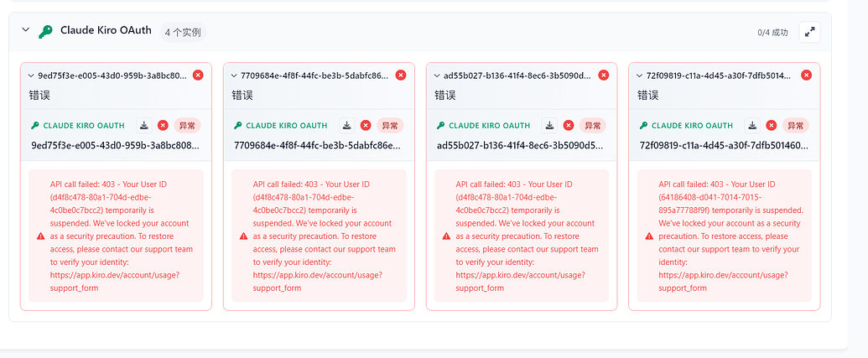Click the 403 error message in 7709684e card
Viewport: 868px width, 358px height.
[325, 236]
